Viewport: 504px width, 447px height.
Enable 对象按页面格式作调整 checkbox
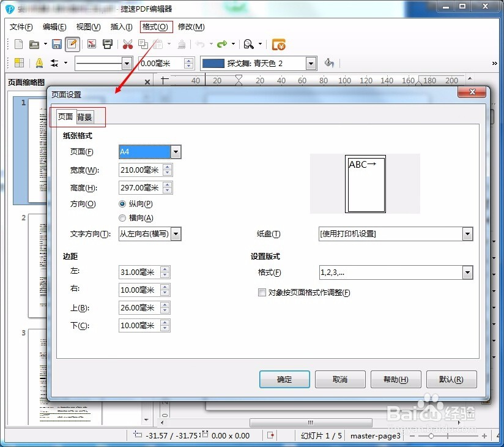[262, 292]
